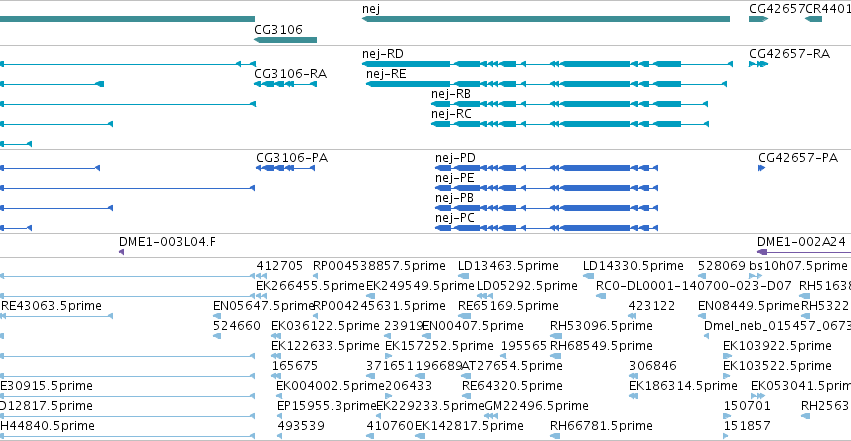Open the EN05647.5prime EST
The height and width of the screenshot is (441, 851).
coord(264,306)
